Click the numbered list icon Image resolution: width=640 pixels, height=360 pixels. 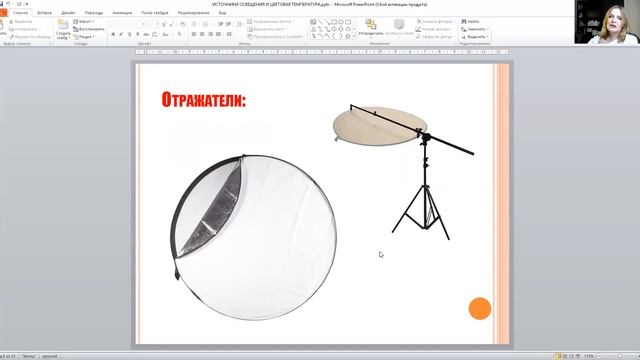pyautogui.click(x=206, y=24)
